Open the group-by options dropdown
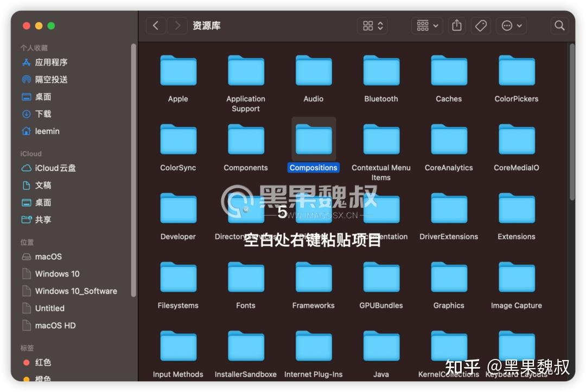 click(x=427, y=25)
